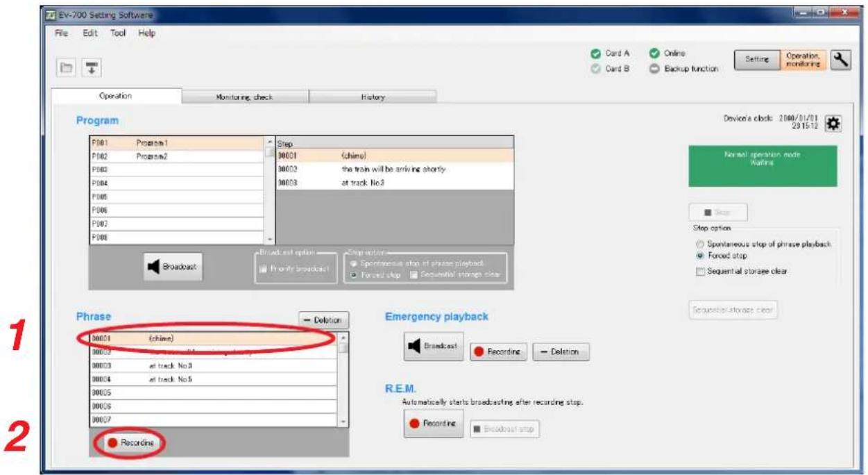Viewport: 868px width, 475px height.
Task: Open the Help menu
Action: pyautogui.click(x=146, y=33)
